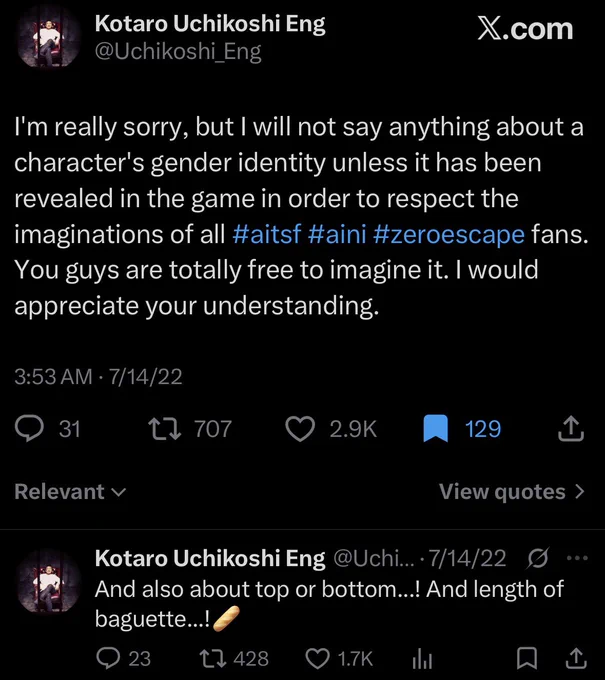Repost the reply with 428 reposts
The width and height of the screenshot is (605, 680).
[213, 658]
